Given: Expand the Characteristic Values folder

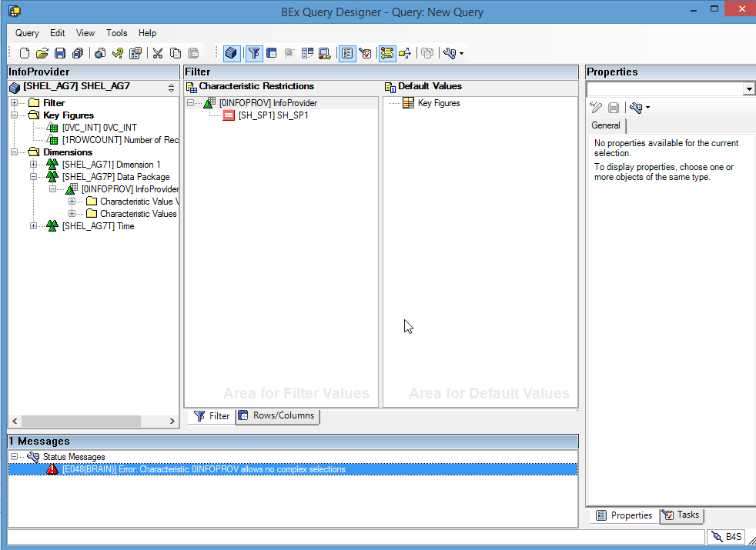Looking at the screenshot, I should tap(72, 213).
